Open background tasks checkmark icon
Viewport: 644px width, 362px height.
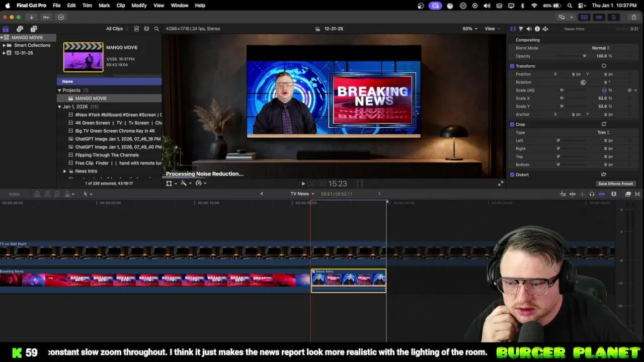[61, 17]
